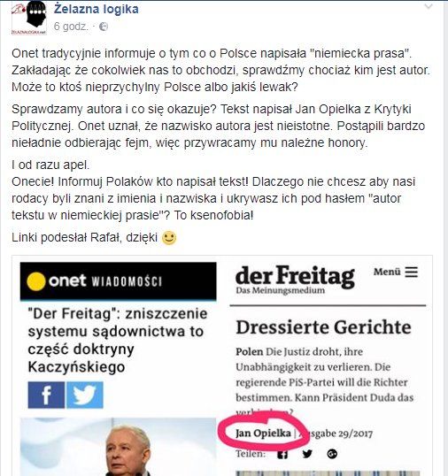The width and height of the screenshot is (448, 476).
Task: Click the Teilen Twitter share icon
Action: [x=307, y=454]
